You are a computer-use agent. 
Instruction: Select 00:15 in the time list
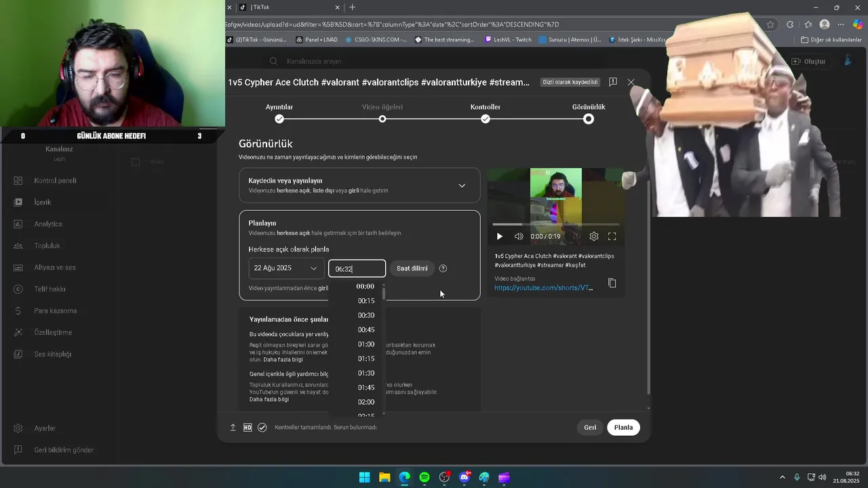[x=366, y=301]
